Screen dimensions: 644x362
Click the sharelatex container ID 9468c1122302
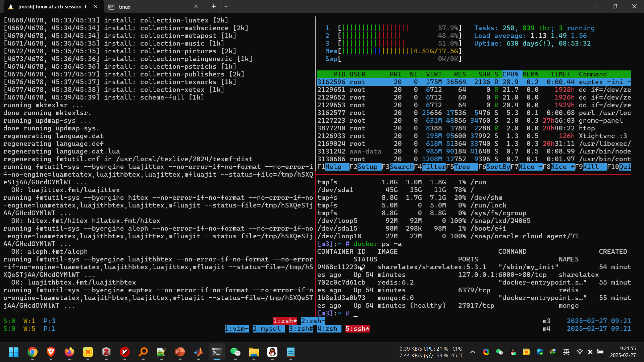click(x=341, y=267)
